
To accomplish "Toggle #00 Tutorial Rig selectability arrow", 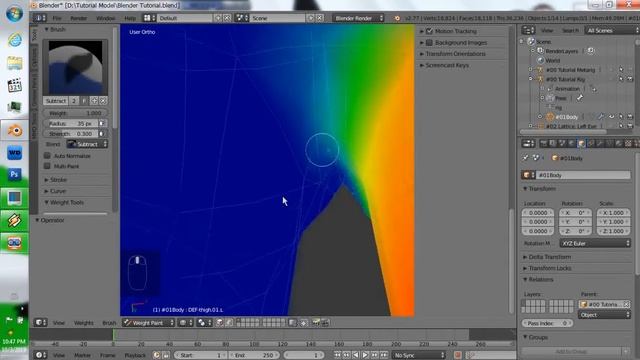I will tap(621, 79).
